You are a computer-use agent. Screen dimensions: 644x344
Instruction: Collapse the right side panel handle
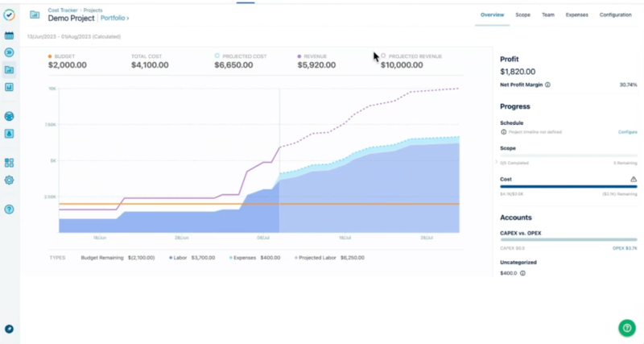496,162
